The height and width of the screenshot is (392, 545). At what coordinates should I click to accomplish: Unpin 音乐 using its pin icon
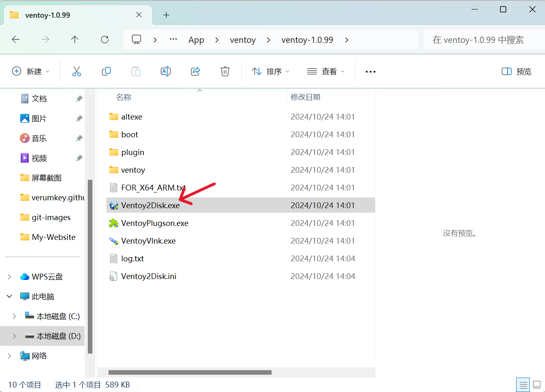[79, 138]
